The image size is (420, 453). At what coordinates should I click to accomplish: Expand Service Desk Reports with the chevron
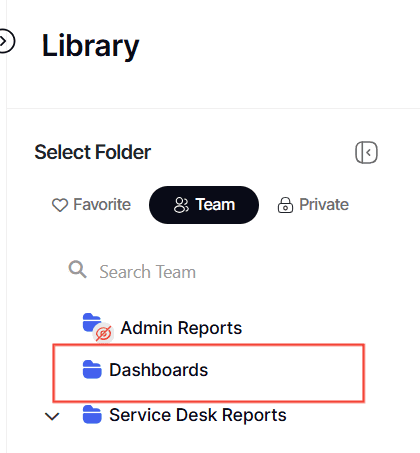coord(52,416)
